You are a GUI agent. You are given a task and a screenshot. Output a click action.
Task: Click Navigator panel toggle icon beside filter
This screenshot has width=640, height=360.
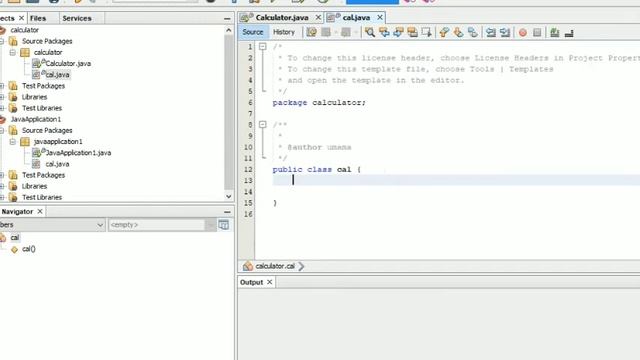tap(224, 225)
